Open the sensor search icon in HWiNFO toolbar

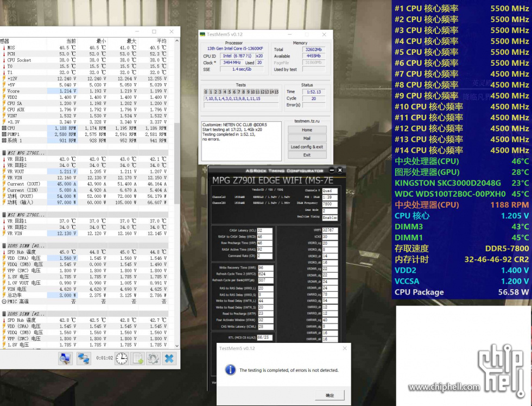(x=66, y=358)
